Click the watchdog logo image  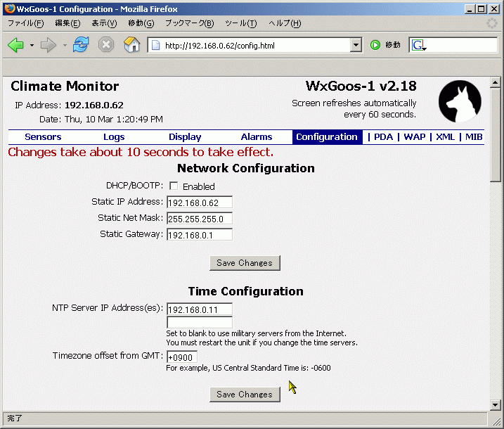click(460, 101)
